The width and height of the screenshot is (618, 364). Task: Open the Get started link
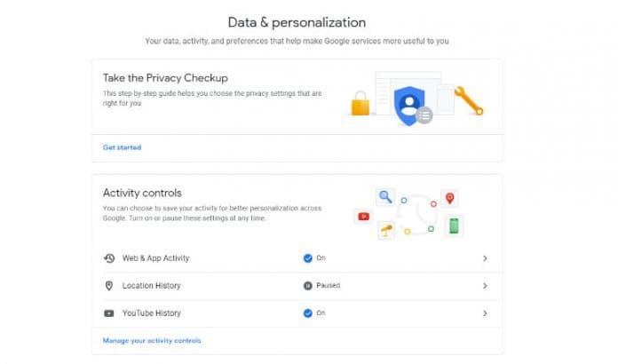pyautogui.click(x=122, y=147)
